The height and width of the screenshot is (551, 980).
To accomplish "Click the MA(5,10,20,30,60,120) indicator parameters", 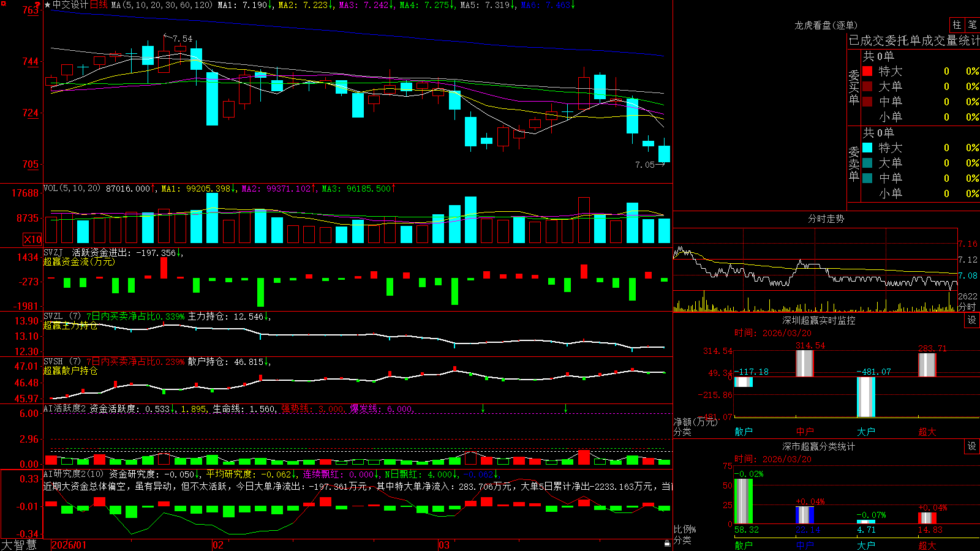I will (162, 5).
